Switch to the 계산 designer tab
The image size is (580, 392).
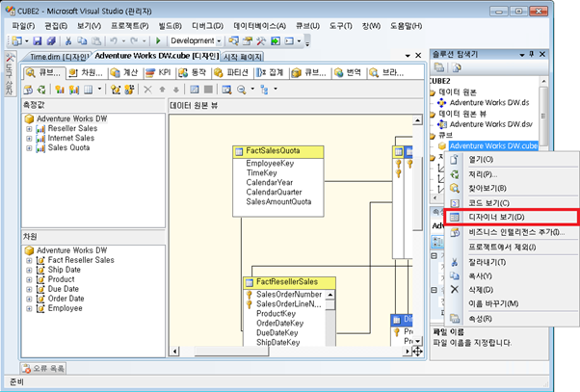tap(124, 72)
